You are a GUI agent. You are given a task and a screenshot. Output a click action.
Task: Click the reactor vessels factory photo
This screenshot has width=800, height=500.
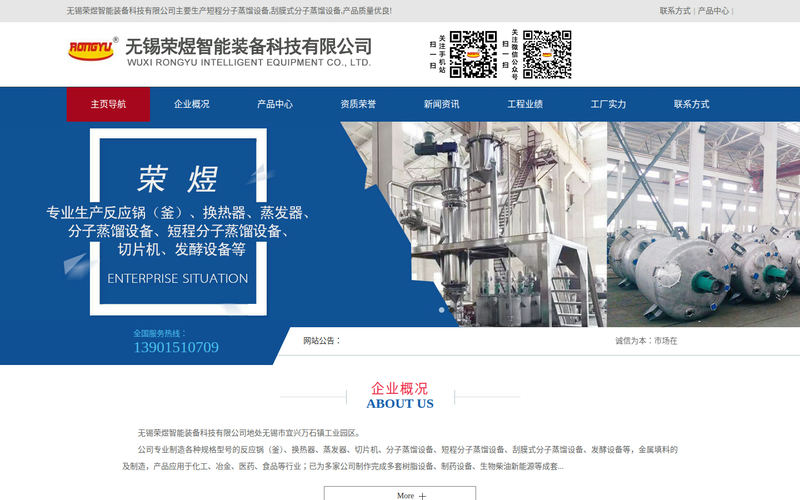(704, 224)
